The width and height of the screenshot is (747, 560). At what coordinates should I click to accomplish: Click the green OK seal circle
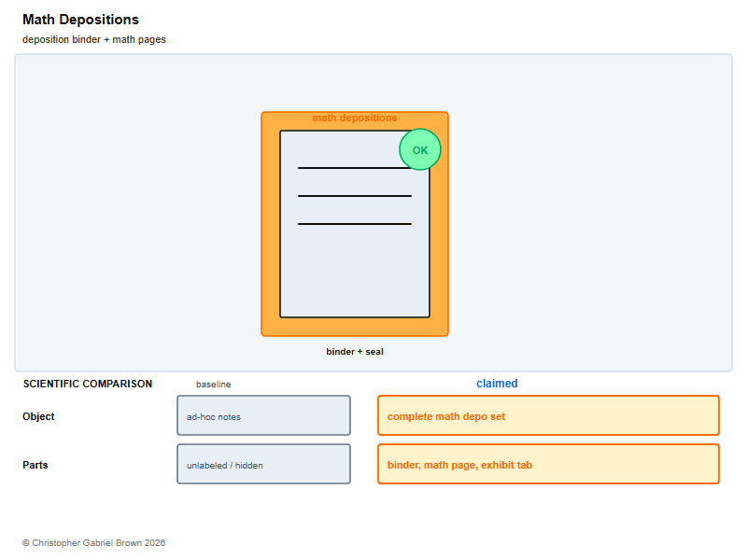(x=419, y=149)
